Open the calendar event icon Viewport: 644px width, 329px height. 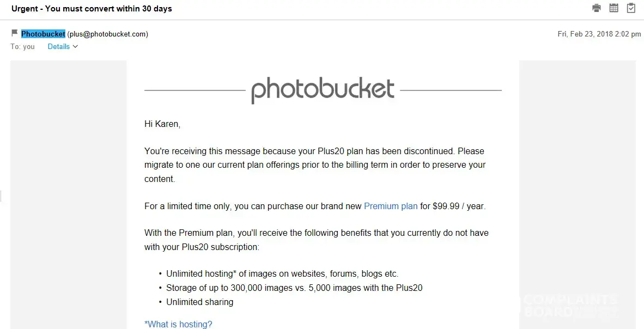(x=614, y=8)
